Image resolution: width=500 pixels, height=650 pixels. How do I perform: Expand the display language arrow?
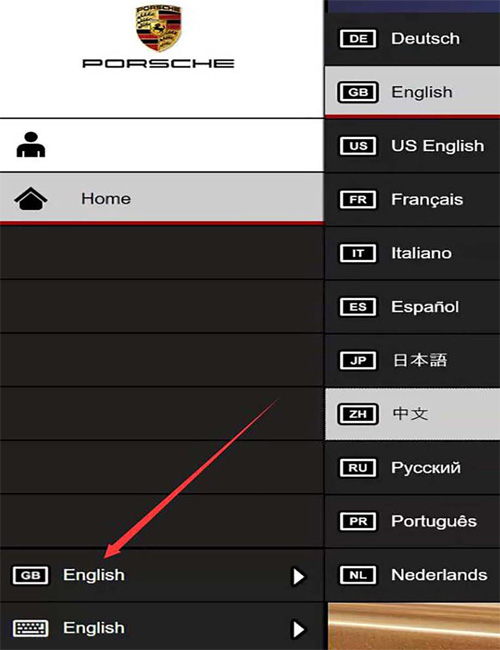(x=299, y=576)
